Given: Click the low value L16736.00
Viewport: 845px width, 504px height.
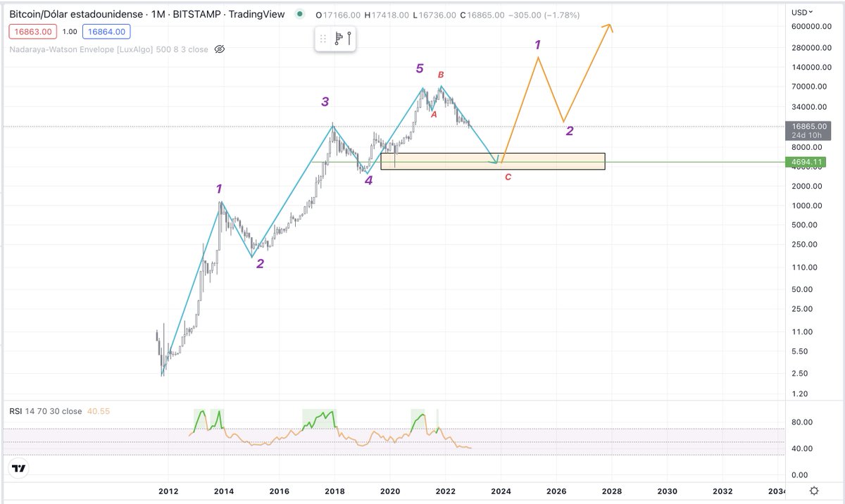Looking at the screenshot, I should tap(433, 15).
